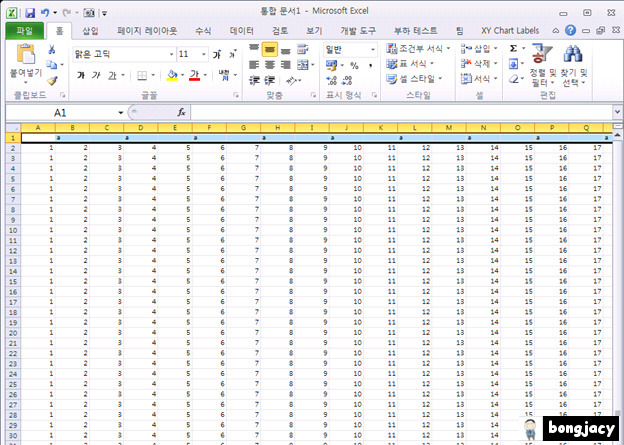This screenshot has width=624, height=445.
Task: Click the Decrease Indent icon
Action: point(254,80)
